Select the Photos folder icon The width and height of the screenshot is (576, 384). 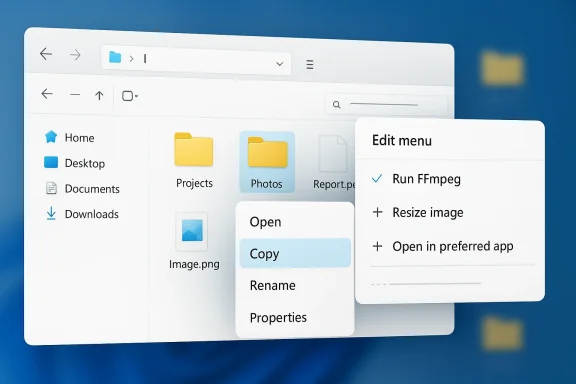pos(267,152)
